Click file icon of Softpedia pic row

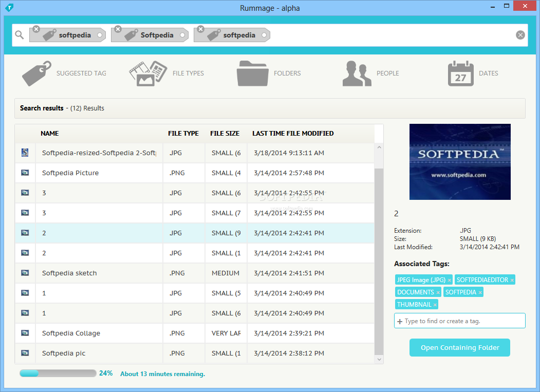25,353
